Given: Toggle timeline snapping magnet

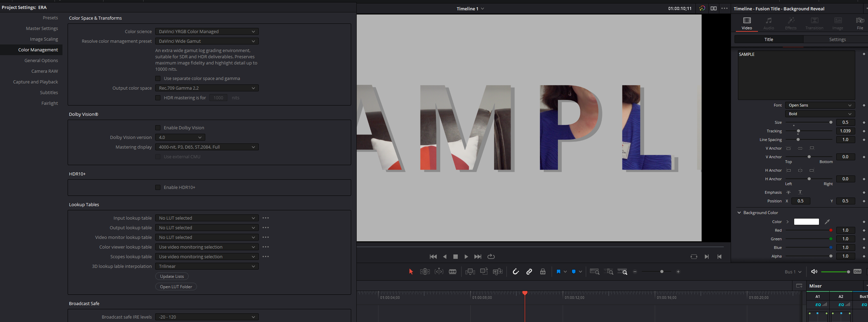Looking at the screenshot, I should pos(516,272).
